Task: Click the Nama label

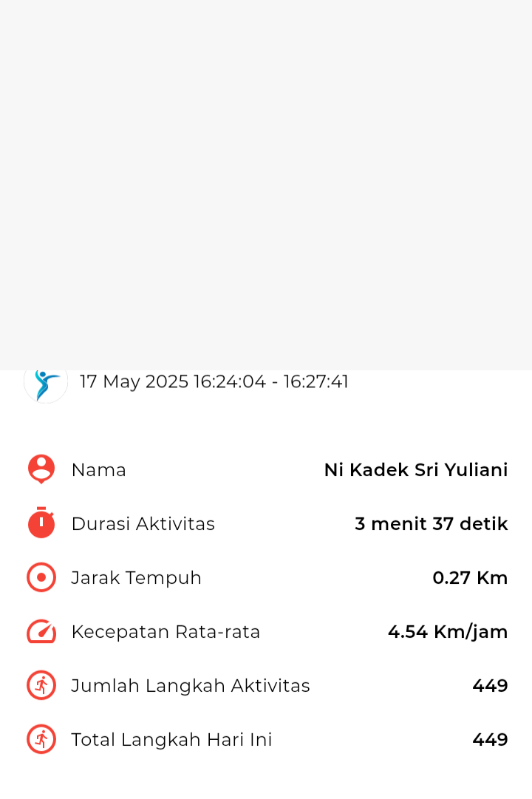Action: [99, 470]
